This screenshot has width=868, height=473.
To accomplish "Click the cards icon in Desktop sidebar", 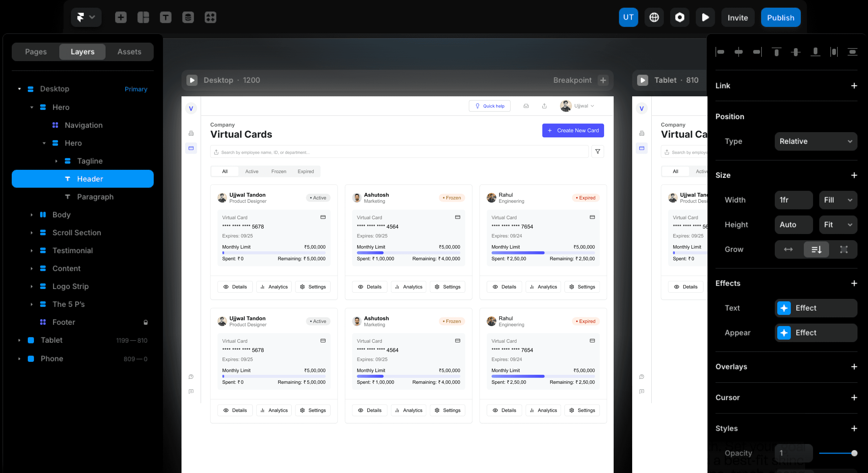I will (191, 148).
